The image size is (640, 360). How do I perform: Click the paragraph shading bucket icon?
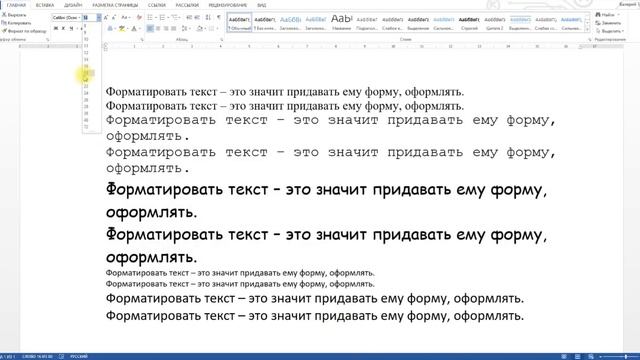point(200,29)
